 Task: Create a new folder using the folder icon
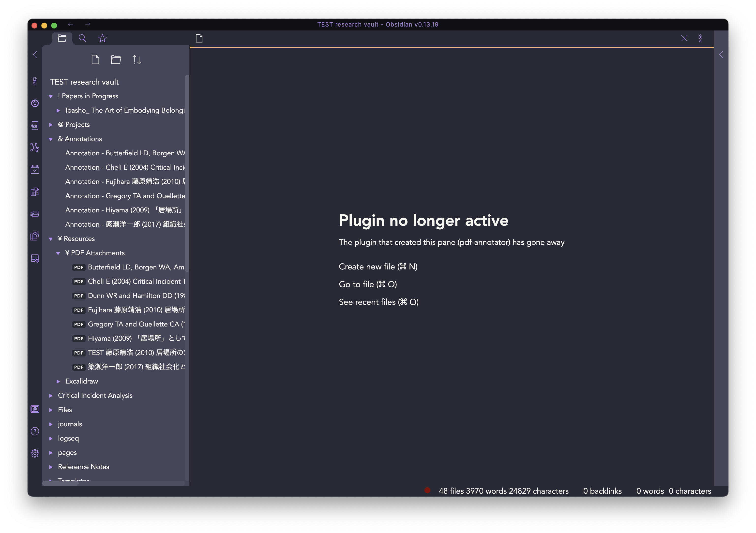pos(116,59)
